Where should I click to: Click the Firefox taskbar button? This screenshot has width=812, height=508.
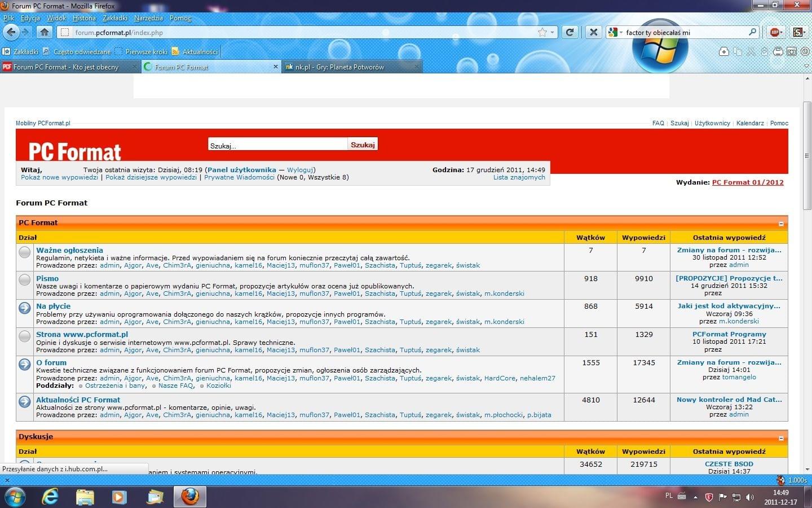point(189,497)
